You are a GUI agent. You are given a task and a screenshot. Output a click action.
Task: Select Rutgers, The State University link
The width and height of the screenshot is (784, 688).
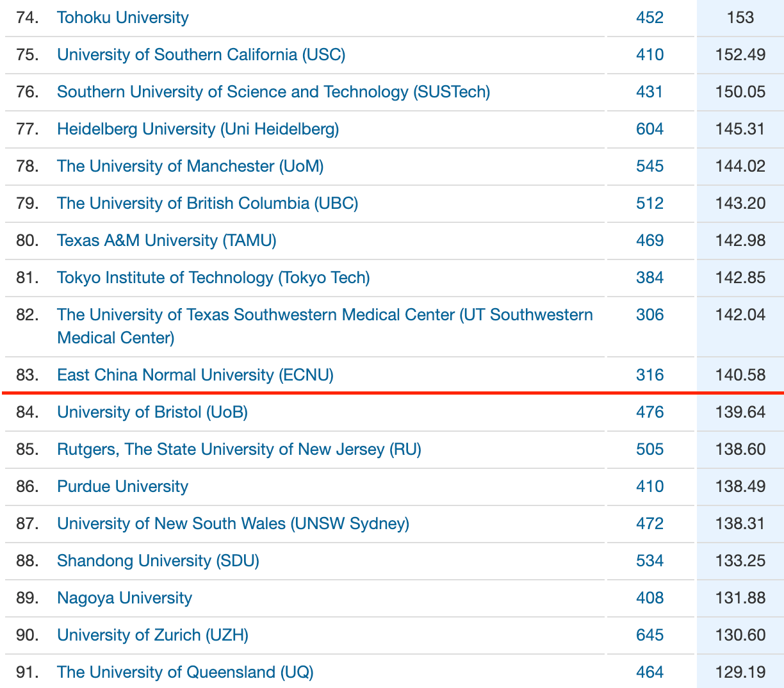pyautogui.click(x=239, y=449)
